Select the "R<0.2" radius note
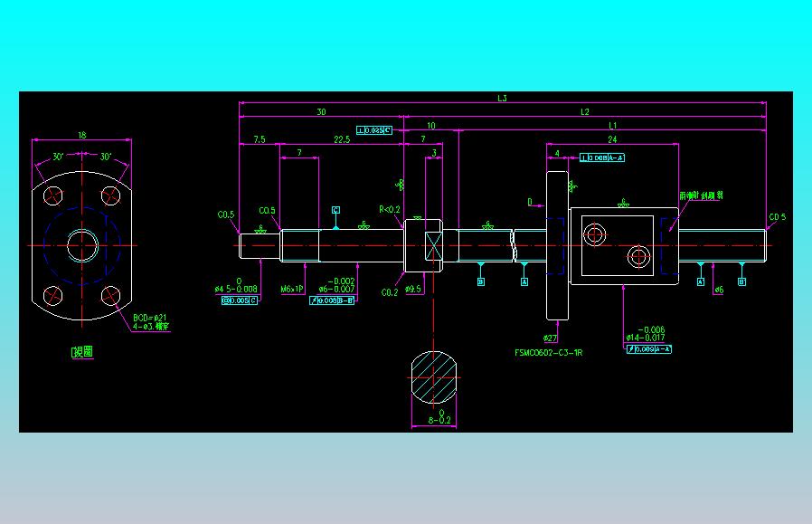 (390, 209)
